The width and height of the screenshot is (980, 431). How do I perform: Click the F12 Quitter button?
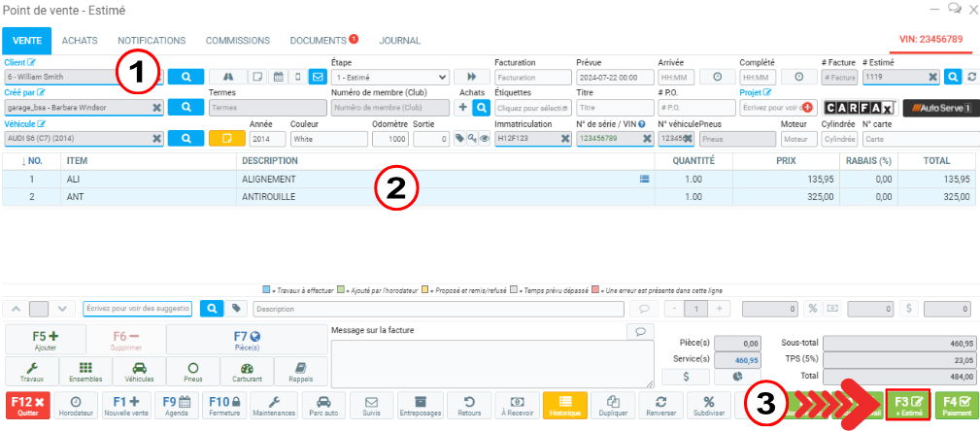[x=27, y=405]
